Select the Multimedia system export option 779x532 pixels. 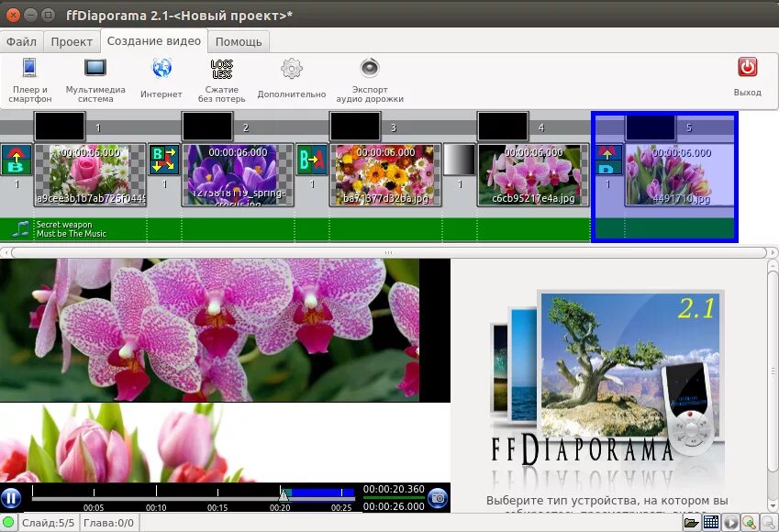click(95, 80)
